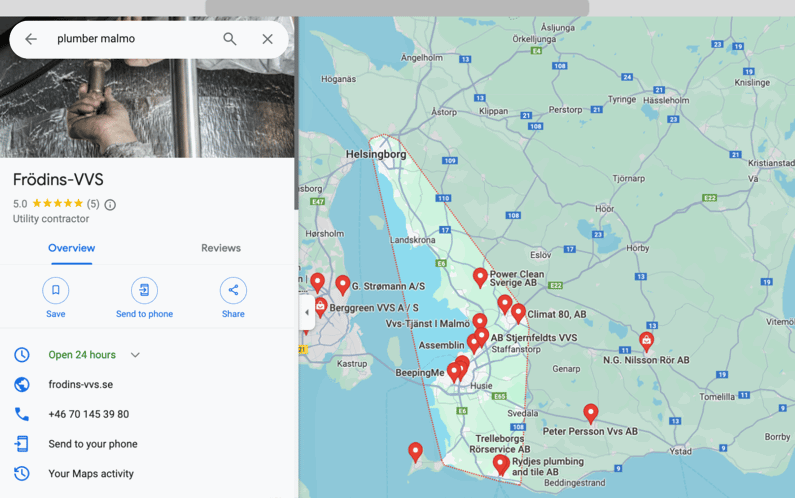Select the Peter Persson Vvs AB map pin
This screenshot has height=498, width=795.
[x=591, y=412]
